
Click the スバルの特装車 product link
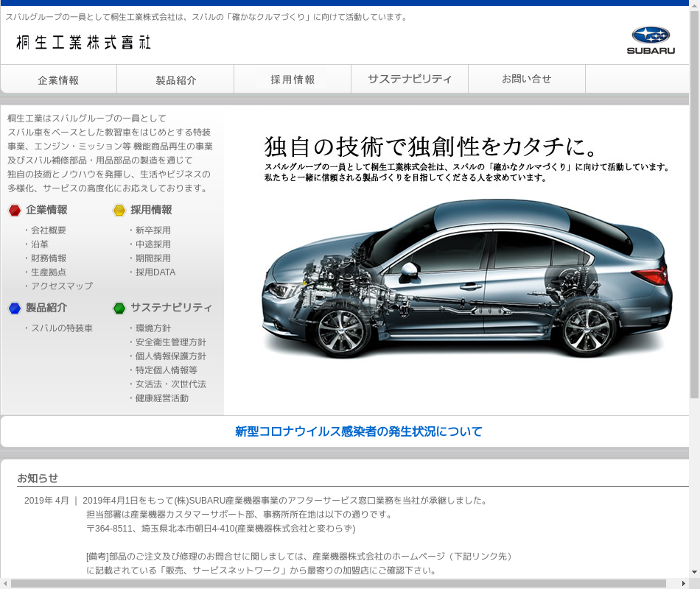pos(62,328)
